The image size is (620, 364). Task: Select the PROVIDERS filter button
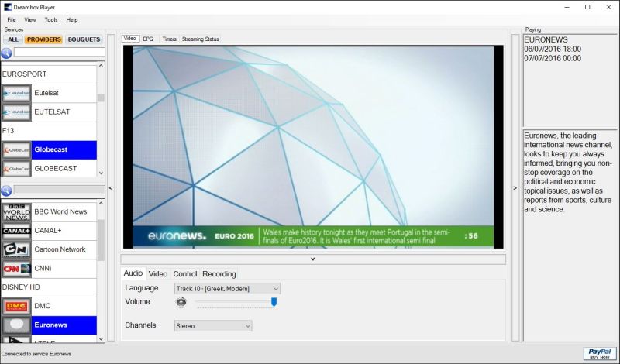[43, 39]
